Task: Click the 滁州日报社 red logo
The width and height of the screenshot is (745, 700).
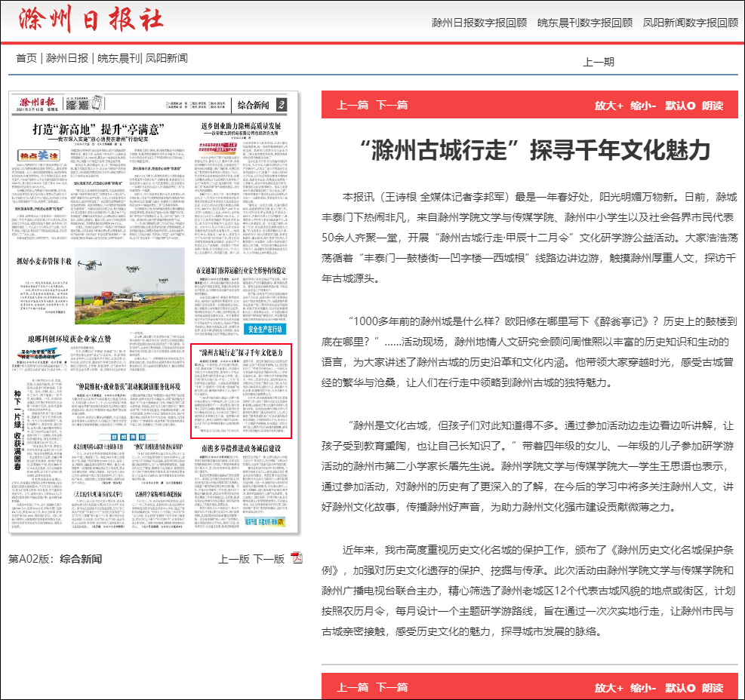Action: click(x=91, y=20)
